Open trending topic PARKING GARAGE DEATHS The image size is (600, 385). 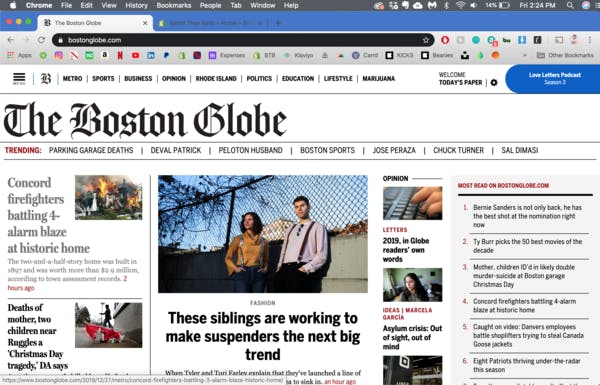tap(91, 150)
